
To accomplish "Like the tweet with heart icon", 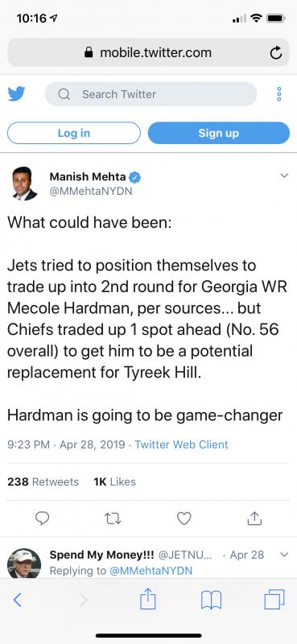I will pyautogui.click(x=184, y=518).
